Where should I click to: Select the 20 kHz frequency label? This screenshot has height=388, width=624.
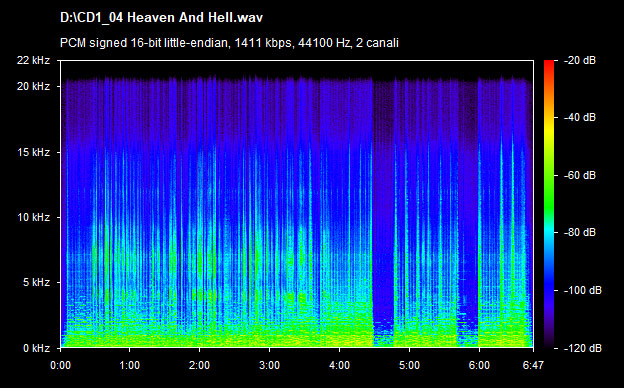coord(33,86)
